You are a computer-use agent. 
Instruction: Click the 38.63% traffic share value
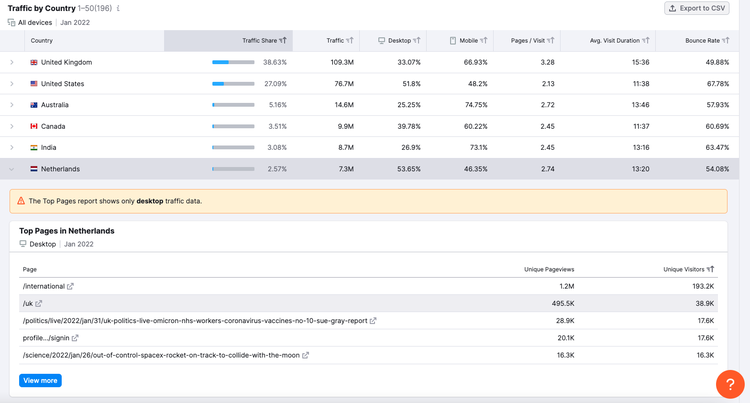pos(275,62)
